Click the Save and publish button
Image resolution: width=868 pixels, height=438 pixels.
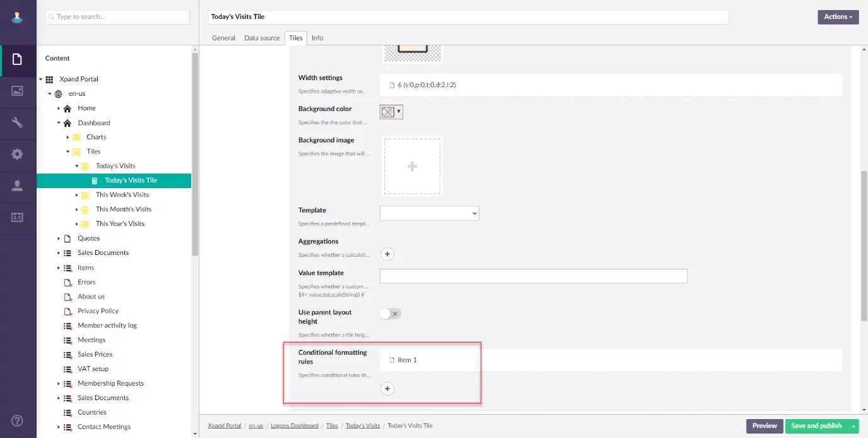[x=816, y=426]
